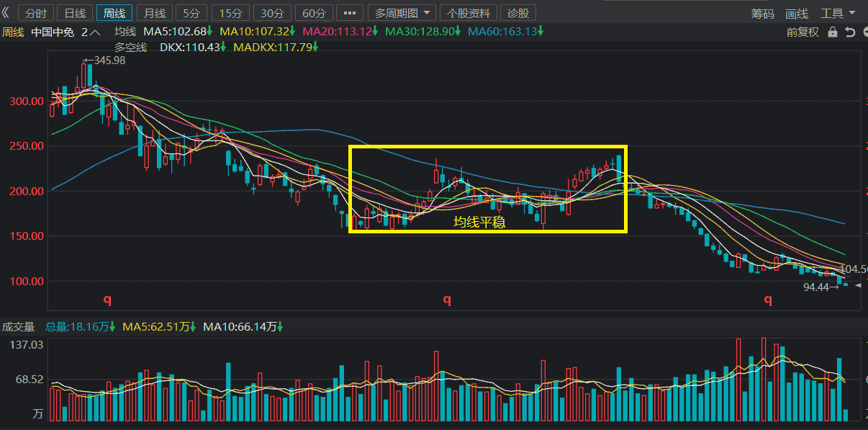Open the 多周期图 dropdown
This screenshot has height=430, width=868.
click(x=404, y=13)
